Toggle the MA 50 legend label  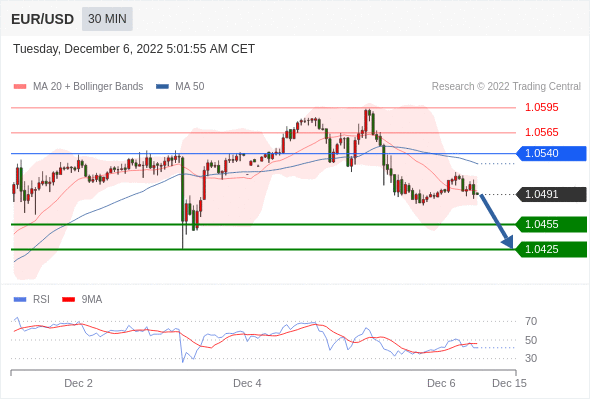190,87
